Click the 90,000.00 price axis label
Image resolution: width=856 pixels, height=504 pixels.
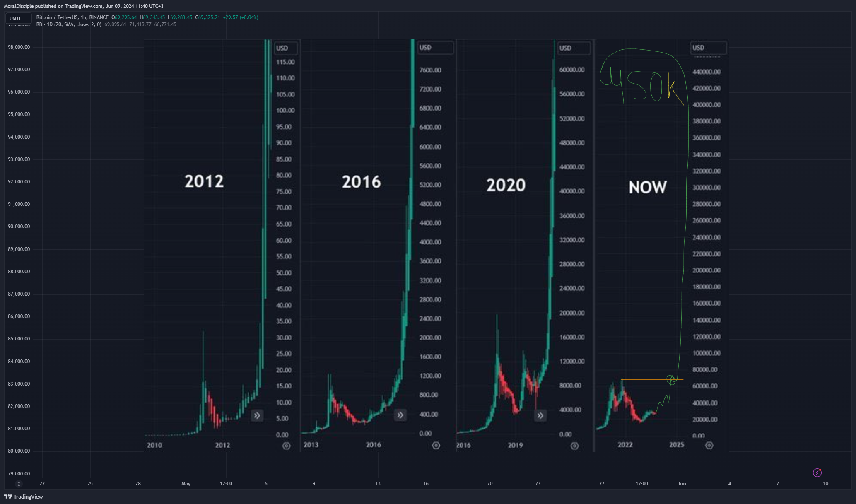click(x=19, y=227)
